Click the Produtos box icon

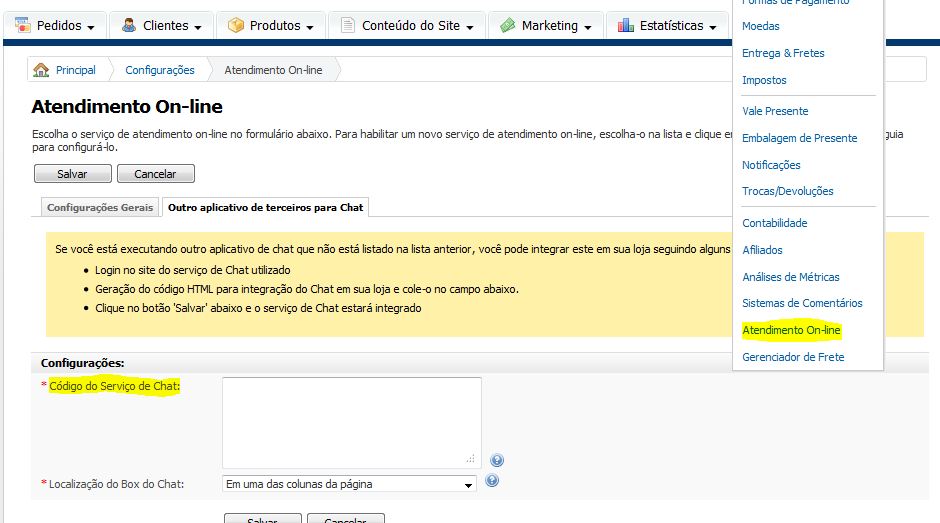click(236, 25)
